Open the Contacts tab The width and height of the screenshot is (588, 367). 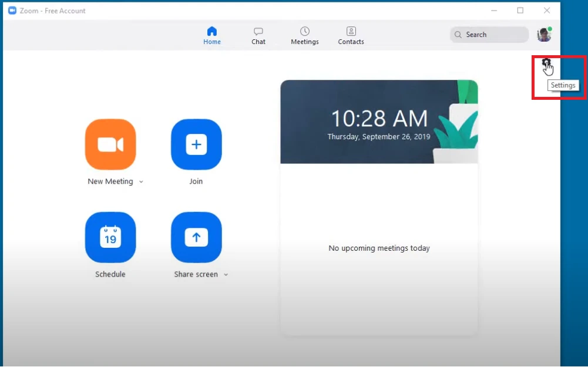click(351, 35)
